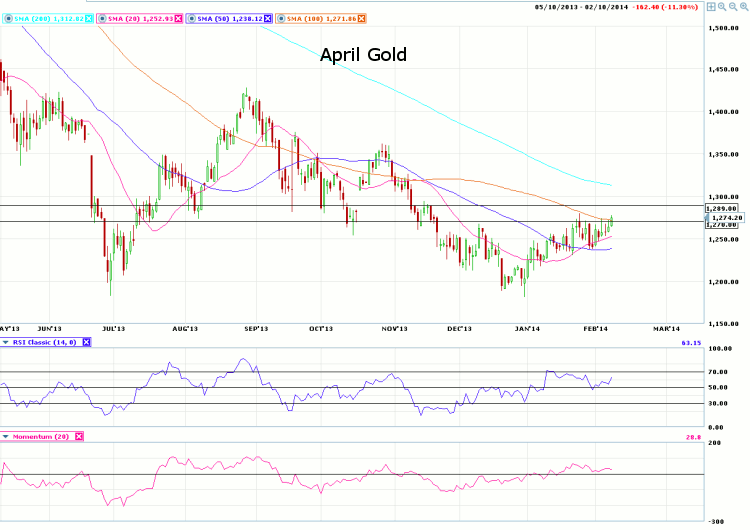Image resolution: width=750 pixels, height=530 pixels.
Task: Collapse the Momentum (20) panel arrow
Action: [5, 437]
